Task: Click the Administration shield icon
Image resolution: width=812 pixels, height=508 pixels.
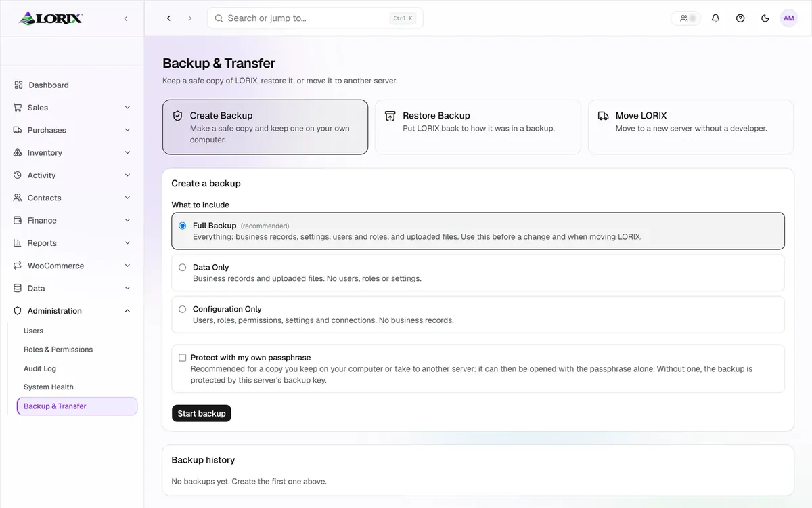Action: [18, 310]
